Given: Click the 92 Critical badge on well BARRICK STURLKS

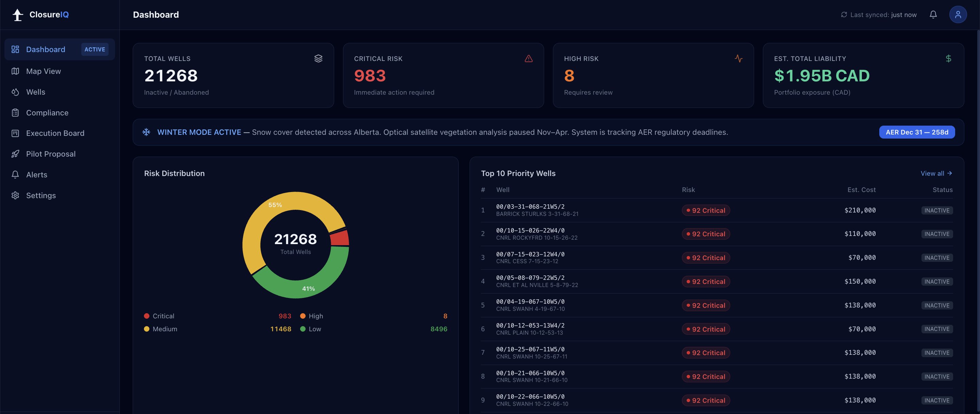Looking at the screenshot, I should [706, 210].
